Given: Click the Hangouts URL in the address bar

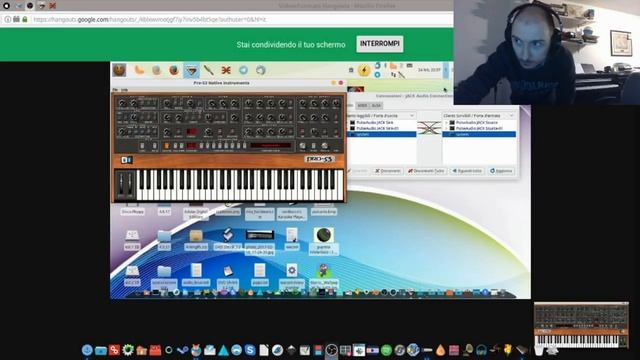Looking at the screenshot, I should [149, 19].
